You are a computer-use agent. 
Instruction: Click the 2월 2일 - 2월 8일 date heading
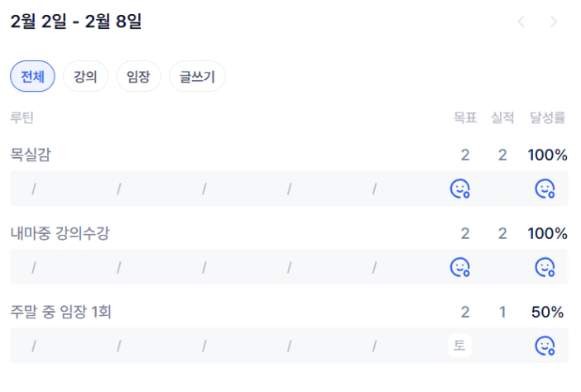[75, 22]
